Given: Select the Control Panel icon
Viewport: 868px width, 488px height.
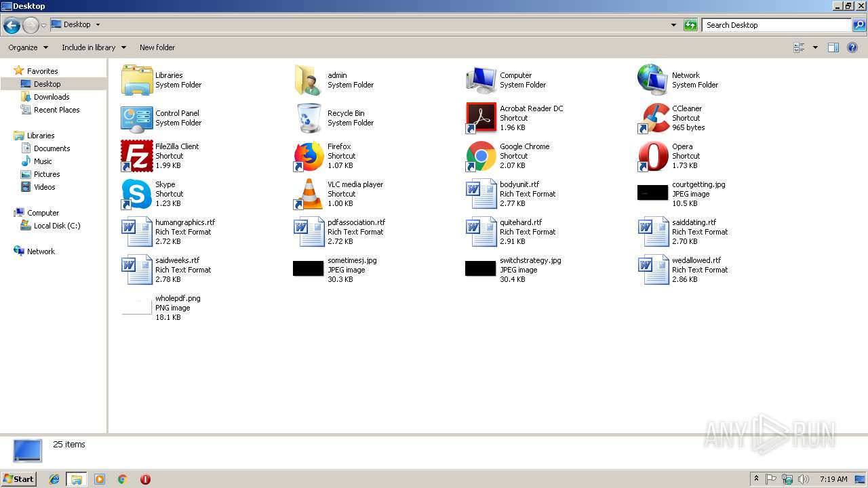Looking at the screenshot, I should click(x=137, y=118).
